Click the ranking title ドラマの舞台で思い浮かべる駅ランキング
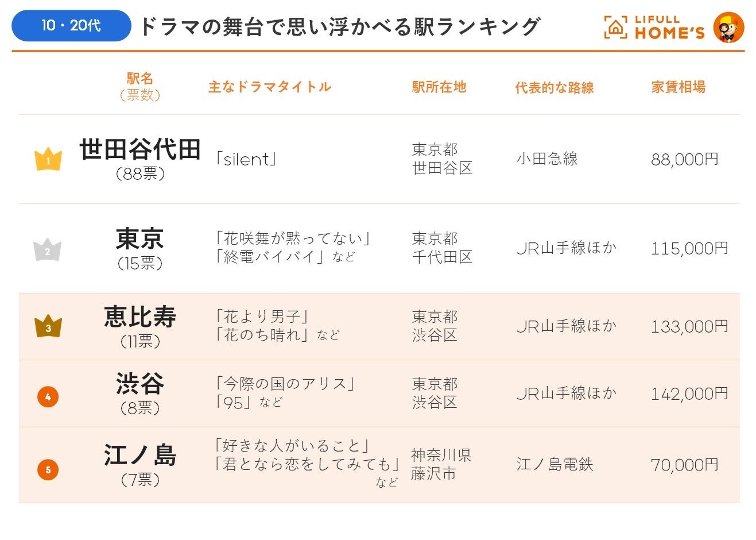This screenshot has height=540, width=756. click(x=339, y=26)
